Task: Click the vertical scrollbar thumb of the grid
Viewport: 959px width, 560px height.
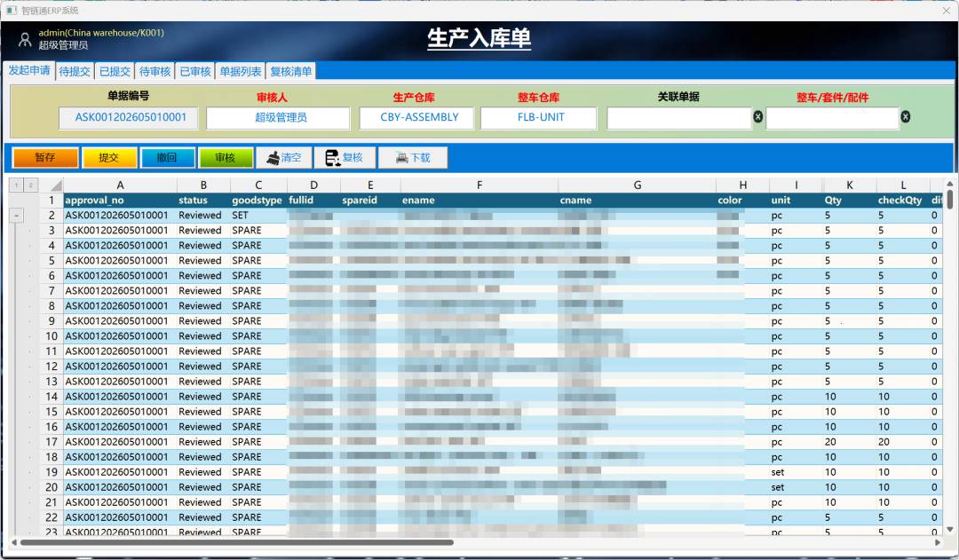Action: [949, 200]
